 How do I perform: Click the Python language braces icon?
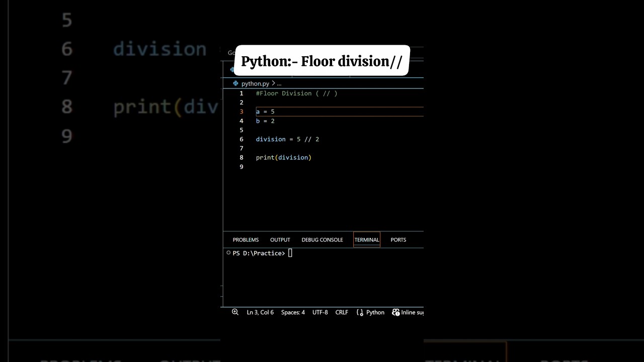pos(360,312)
